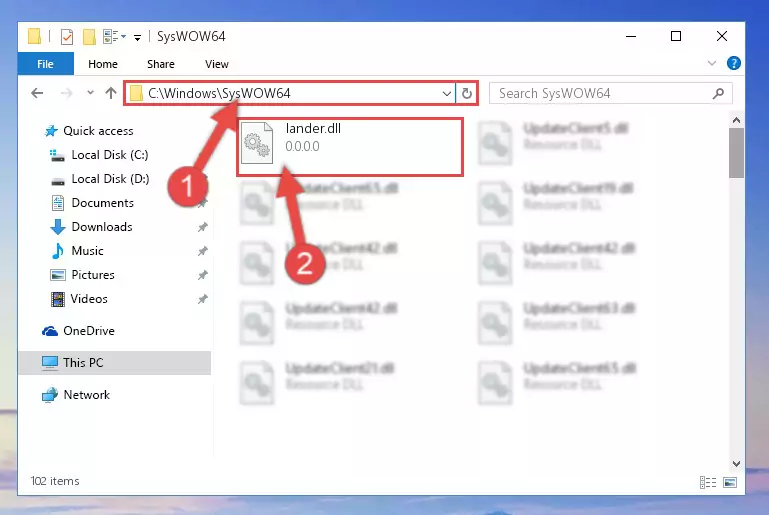Image resolution: width=769 pixels, height=515 pixels.
Task: Switch to the Share ribbon tab
Action: coord(161,64)
